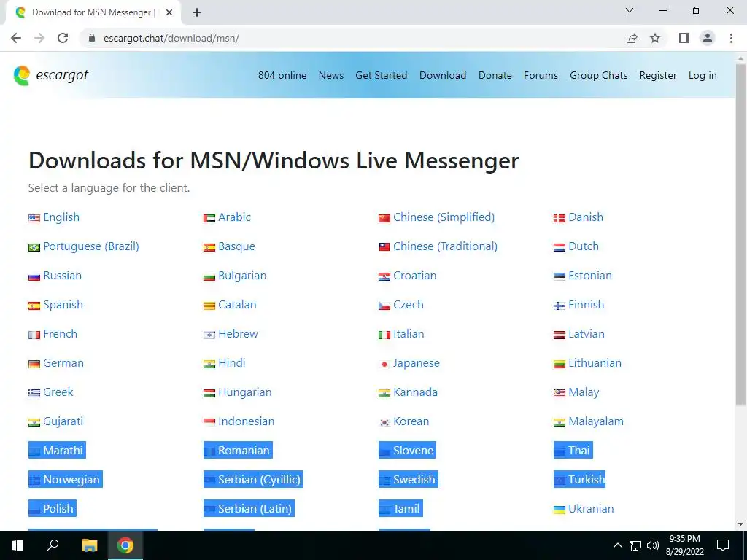Click the Ukrainian flag icon
The height and width of the screenshot is (560, 747).
[x=560, y=510]
